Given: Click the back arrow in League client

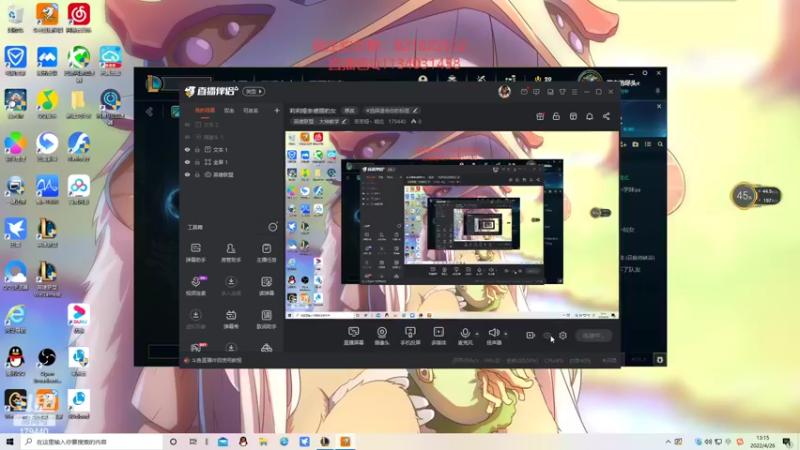Looking at the screenshot, I should pyautogui.click(x=149, y=112).
